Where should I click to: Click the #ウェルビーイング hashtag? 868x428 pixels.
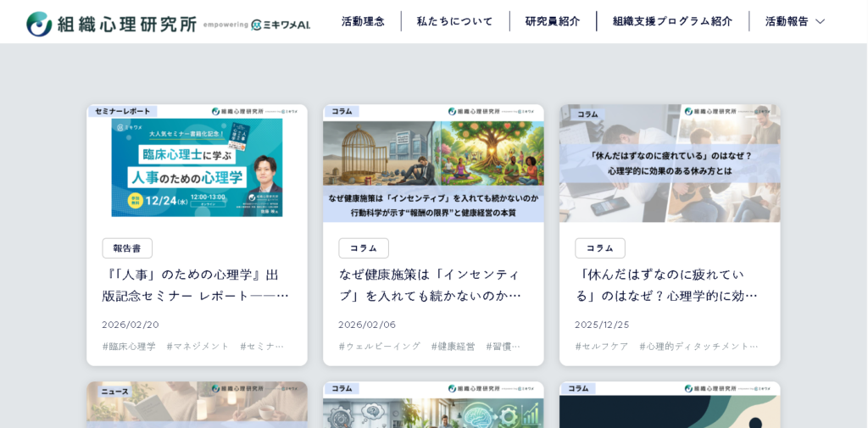[x=380, y=346]
